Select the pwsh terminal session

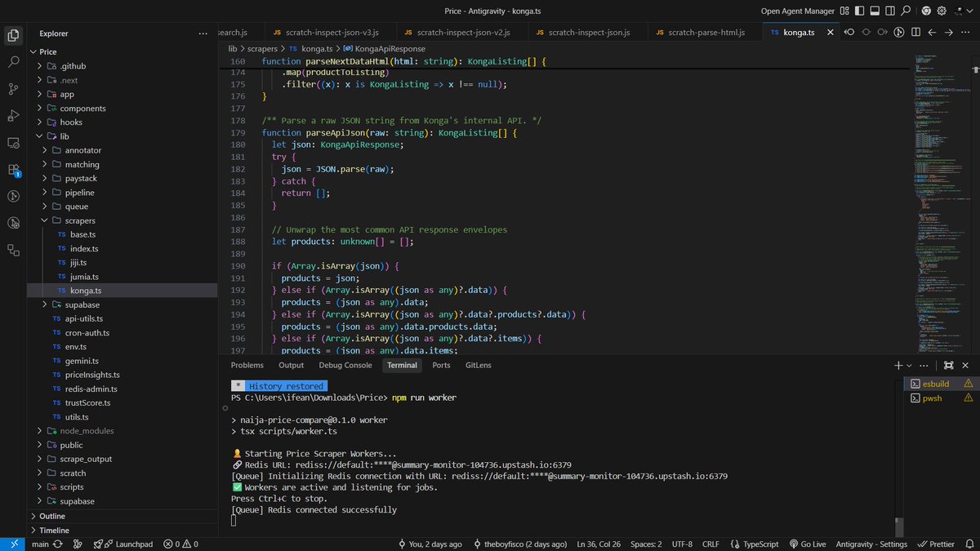click(941, 398)
